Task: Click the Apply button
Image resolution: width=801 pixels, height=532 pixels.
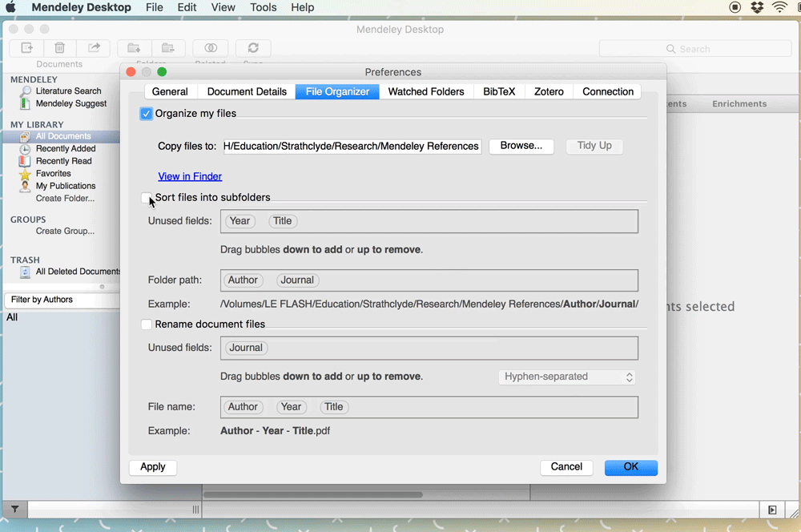Action: coord(153,467)
